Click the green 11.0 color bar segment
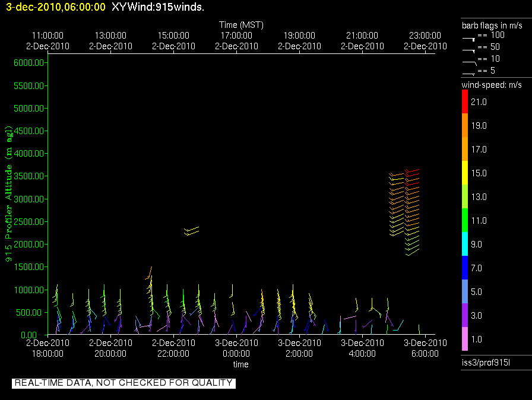Image resolution: width=532 pixels, height=400 pixels. point(465,220)
